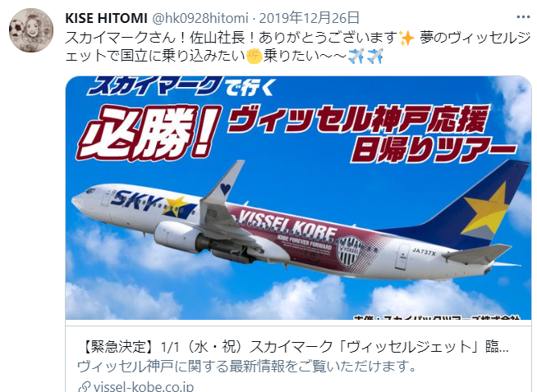Click the first airplane emoji in tweet
Screen dimensions: 537x392
(356, 56)
